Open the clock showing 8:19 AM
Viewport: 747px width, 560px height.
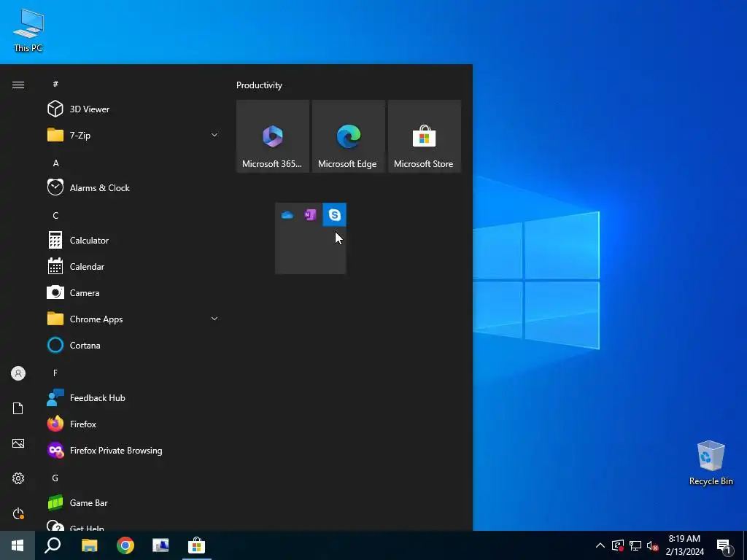684,545
